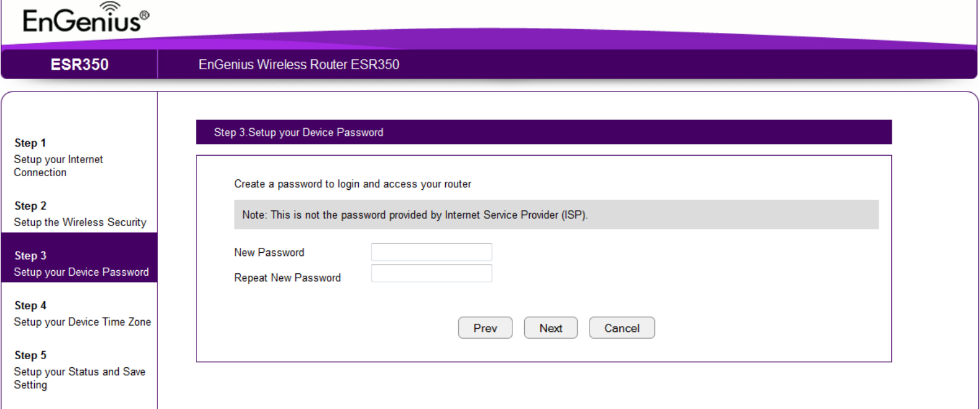Click the ESR350 model label

point(80,64)
